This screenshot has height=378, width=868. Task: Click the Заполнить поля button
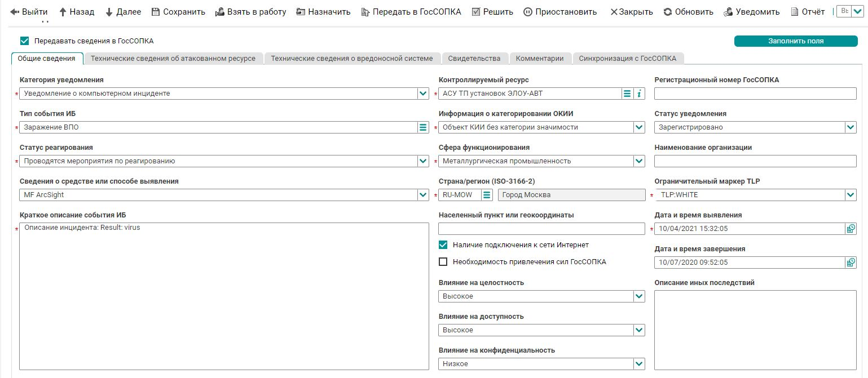tap(795, 41)
